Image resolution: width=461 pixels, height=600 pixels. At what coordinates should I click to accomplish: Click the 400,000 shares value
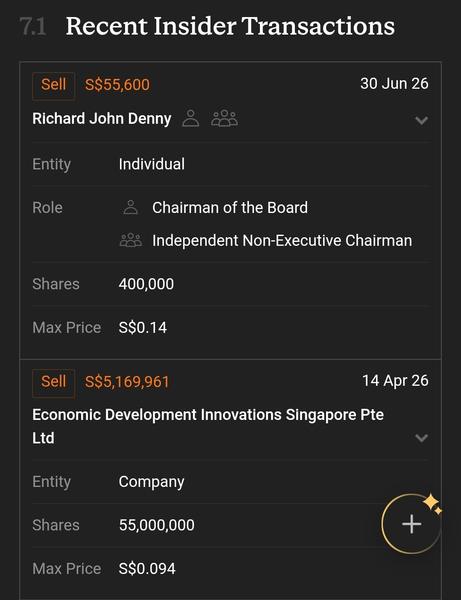[x=146, y=284]
